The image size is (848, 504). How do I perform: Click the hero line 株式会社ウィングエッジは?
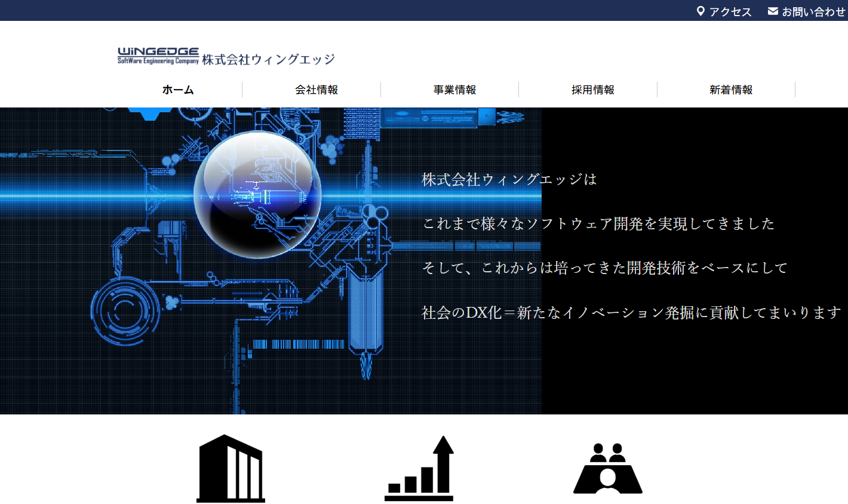click(509, 179)
